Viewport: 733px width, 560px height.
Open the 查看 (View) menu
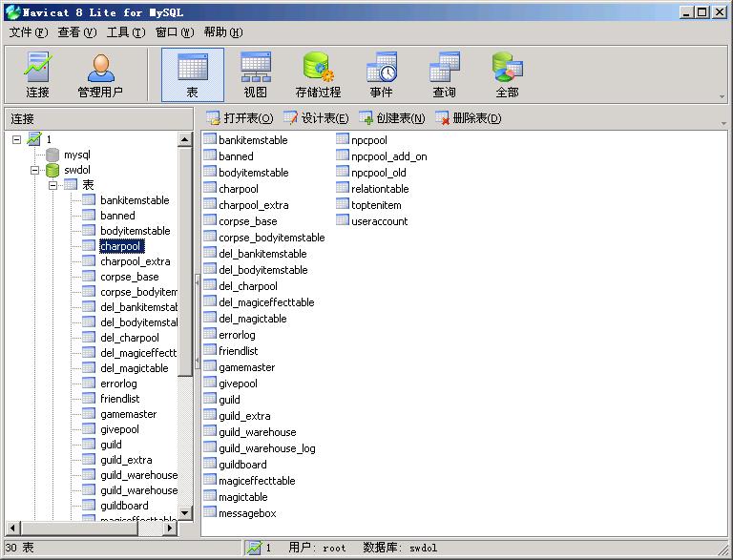pos(77,32)
